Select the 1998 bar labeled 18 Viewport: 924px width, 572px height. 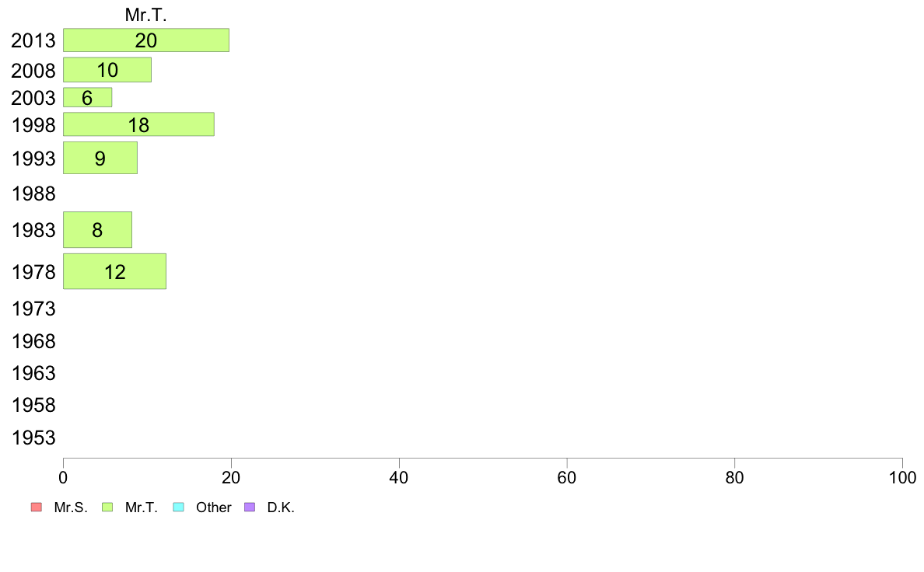138,124
